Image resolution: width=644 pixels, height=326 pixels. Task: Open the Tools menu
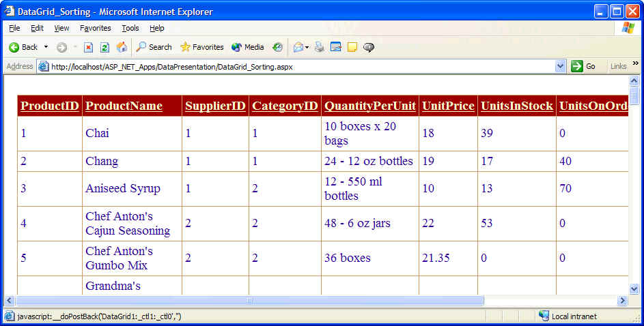click(x=130, y=28)
